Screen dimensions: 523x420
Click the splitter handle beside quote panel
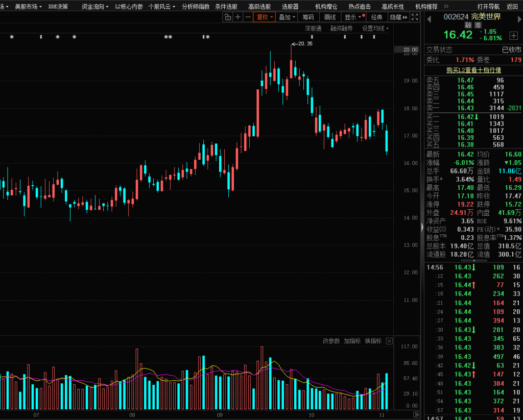422,226
